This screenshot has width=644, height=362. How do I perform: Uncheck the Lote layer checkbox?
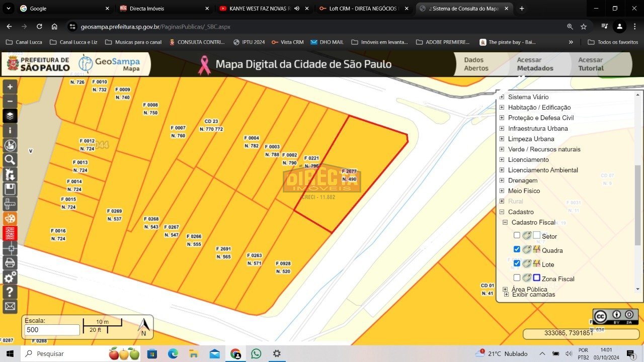tap(517, 263)
